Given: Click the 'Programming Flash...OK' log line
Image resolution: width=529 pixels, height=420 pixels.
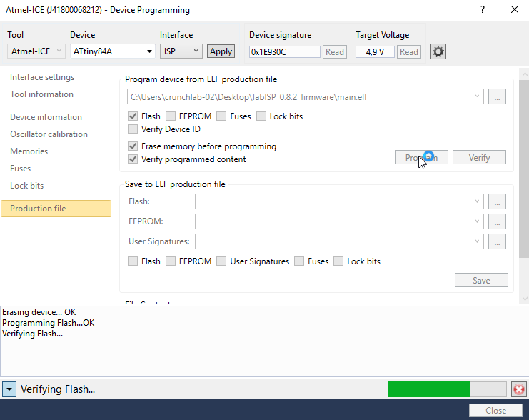Looking at the screenshot, I should [x=49, y=323].
